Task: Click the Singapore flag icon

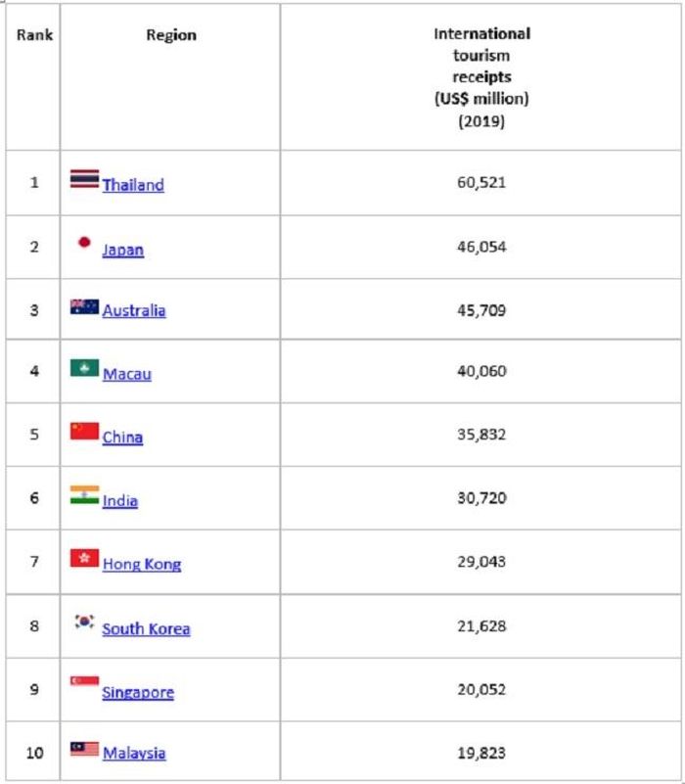Action: tap(84, 681)
